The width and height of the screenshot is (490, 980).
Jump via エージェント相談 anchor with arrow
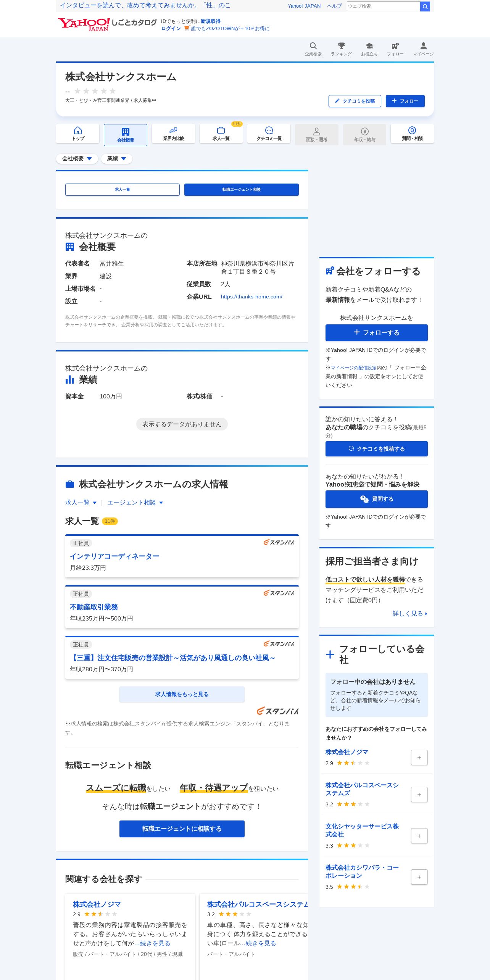pos(135,503)
